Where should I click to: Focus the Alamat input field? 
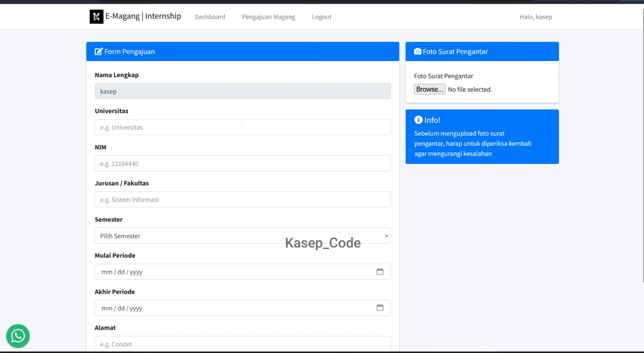pos(243,344)
